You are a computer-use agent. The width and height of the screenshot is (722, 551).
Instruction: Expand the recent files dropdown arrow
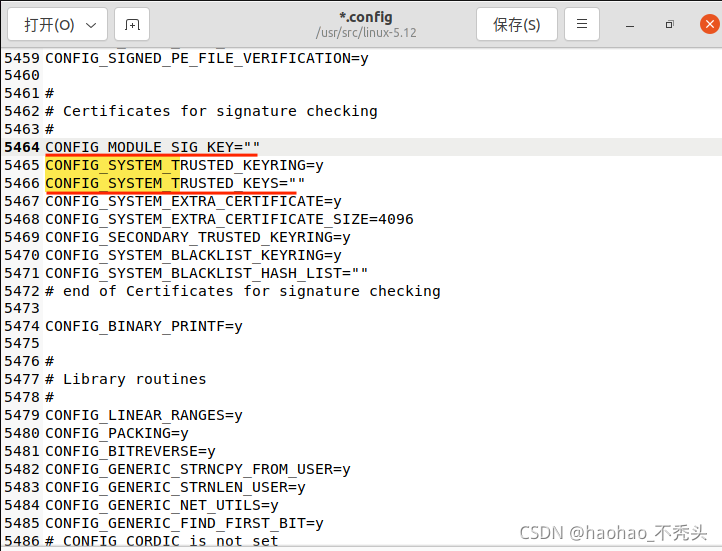click(x=90, y=24)
